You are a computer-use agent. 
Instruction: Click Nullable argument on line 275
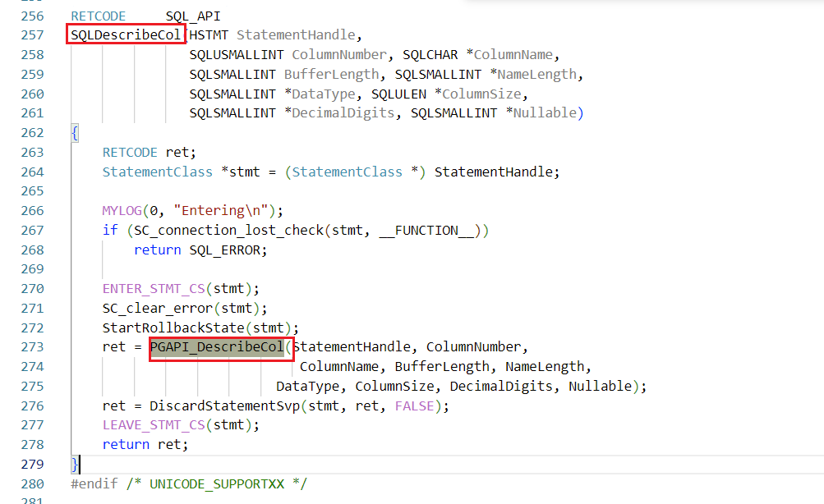pyautogui.click(x=600, y=387)
